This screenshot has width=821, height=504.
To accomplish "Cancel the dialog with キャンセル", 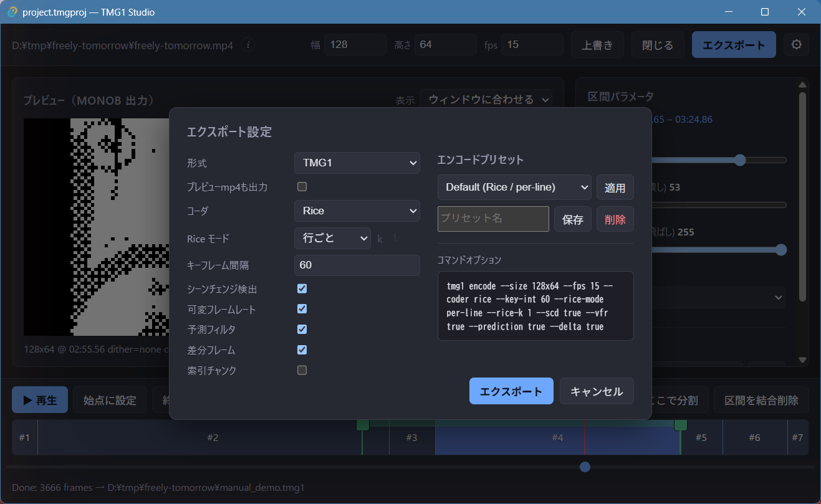I will tap(597, 391).
